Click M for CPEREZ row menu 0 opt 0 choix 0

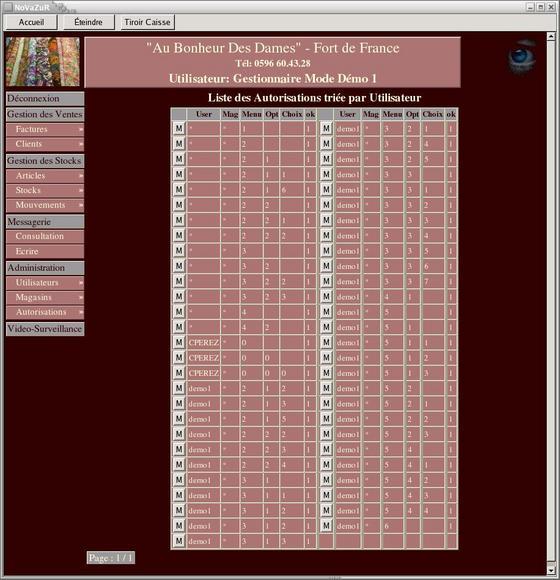179,373
